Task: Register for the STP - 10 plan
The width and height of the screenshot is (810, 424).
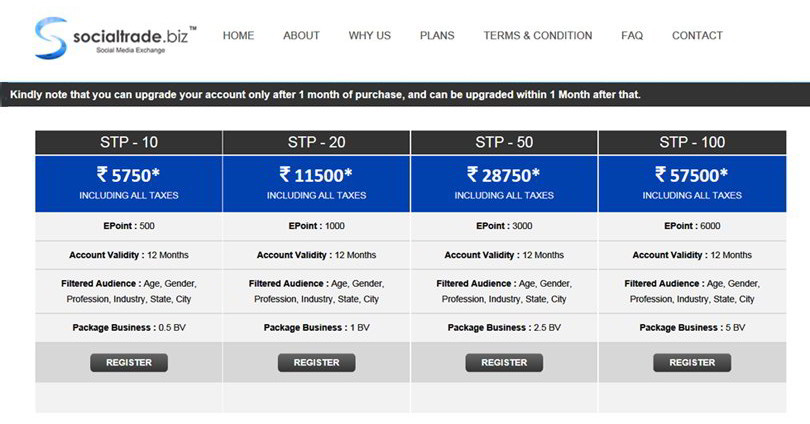Action: click(129, 362)
